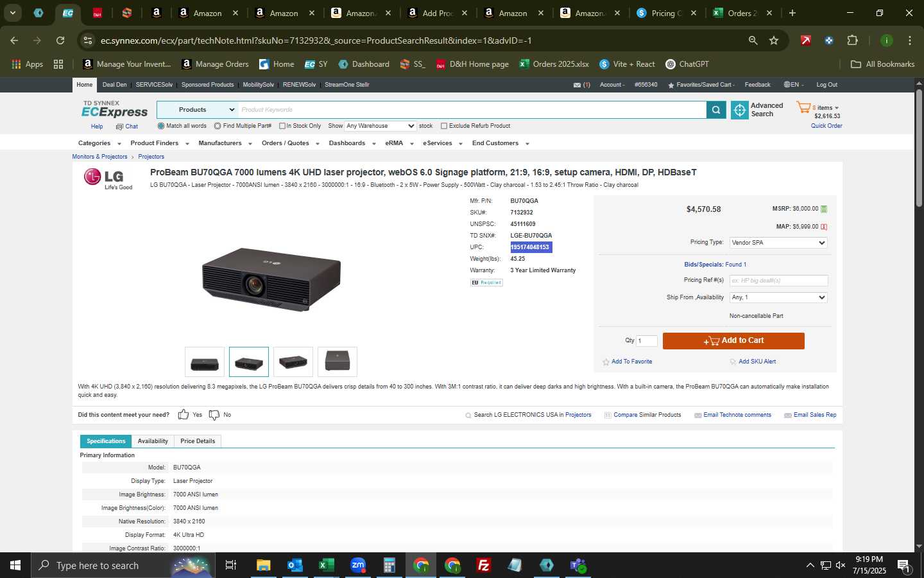Open the Windows Start menu

15,565
